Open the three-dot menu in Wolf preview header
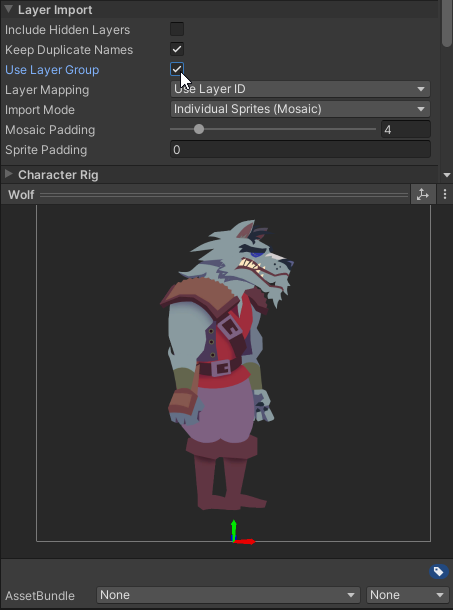Viewport: 453px width, 610px height. click(445, 195)
